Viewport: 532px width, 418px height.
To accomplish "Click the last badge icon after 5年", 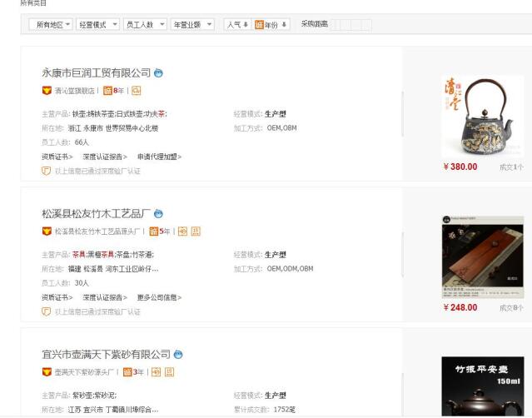I will pyautogui.click(x=195, y=231).
